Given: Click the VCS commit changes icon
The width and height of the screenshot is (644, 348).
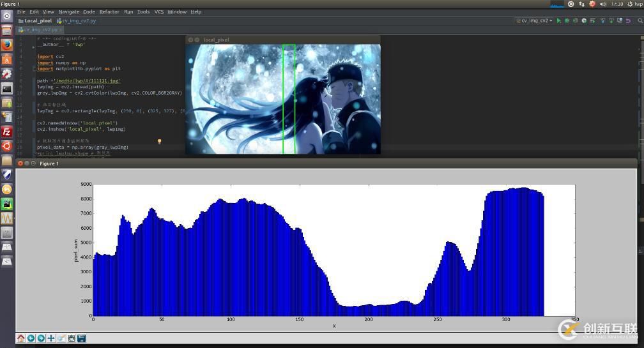Looking at the screenshot, I should (611, 20).
